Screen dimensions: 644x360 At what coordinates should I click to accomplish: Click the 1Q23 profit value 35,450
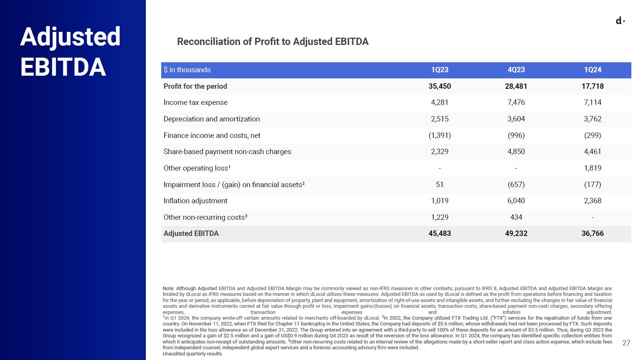coord(440,86)
